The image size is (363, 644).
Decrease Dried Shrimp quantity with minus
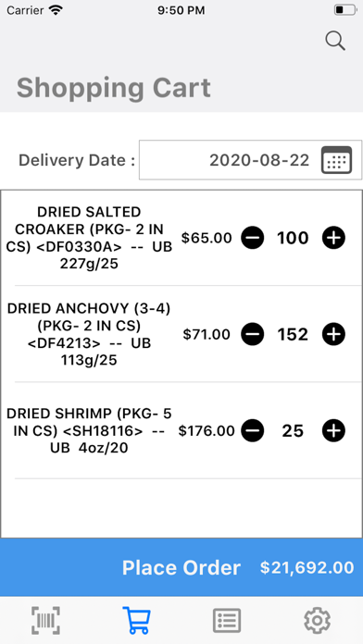[x=253, y=431]
